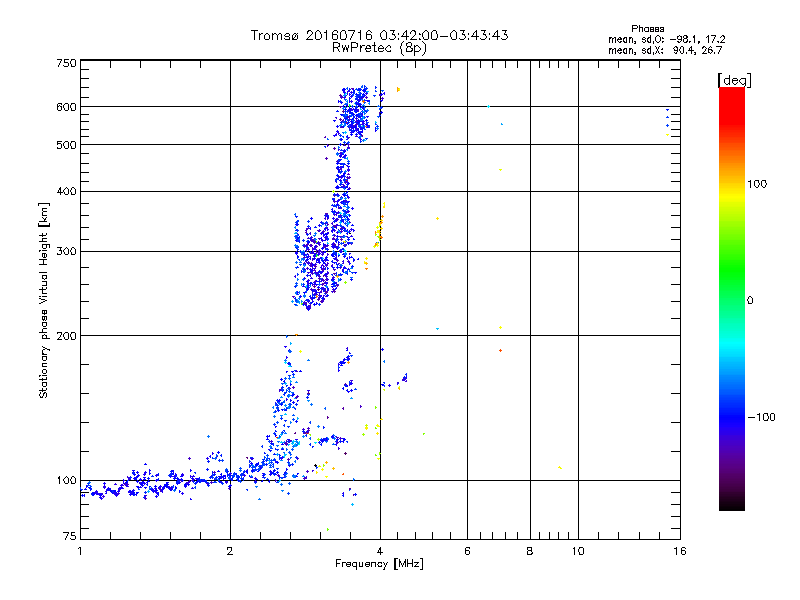The height and width of the screenshot is (600, 800).
Task: Click the y-axis tick label "75"
Action: coord(70,536)
